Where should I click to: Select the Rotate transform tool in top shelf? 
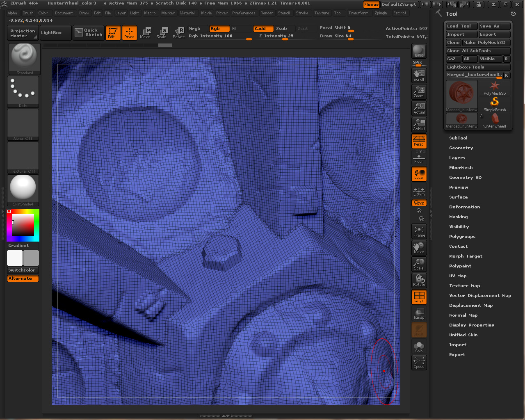[179, 33]
